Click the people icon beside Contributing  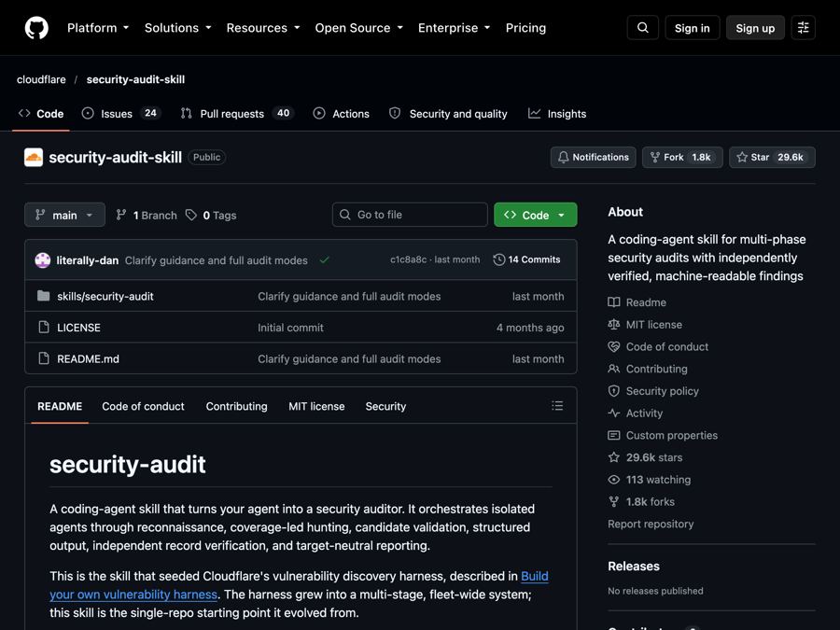[x=614, y=369]
